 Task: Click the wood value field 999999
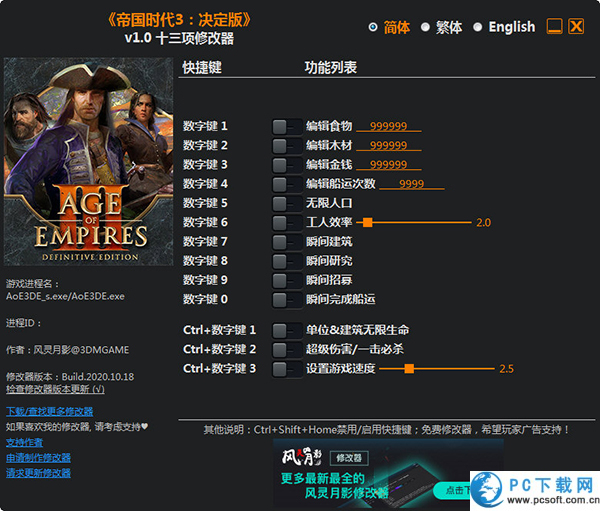[x=388, y=145]
